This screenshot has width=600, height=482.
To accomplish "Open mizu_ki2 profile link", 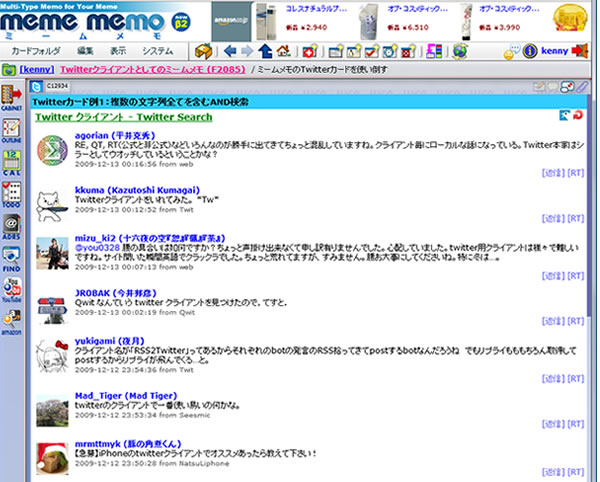I will [150, 238].
